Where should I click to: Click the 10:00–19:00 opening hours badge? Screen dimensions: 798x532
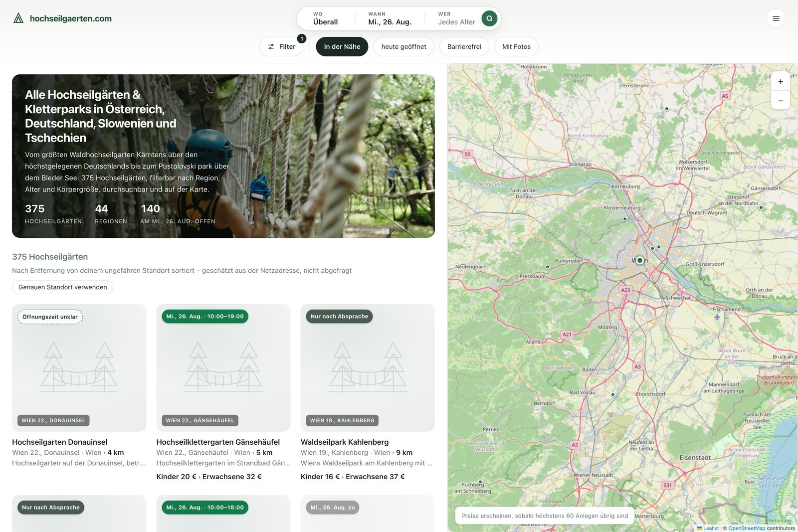pos(205,317)
